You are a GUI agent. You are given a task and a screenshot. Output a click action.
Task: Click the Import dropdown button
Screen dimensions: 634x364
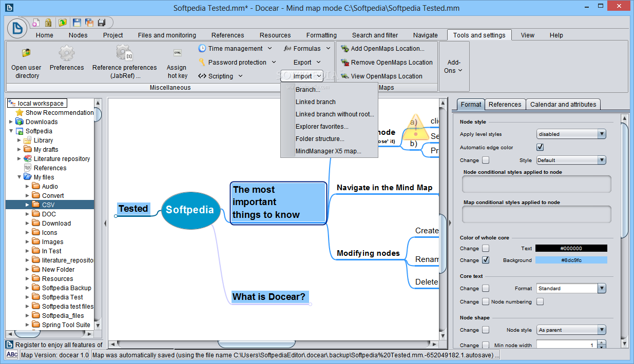(302, 76)
